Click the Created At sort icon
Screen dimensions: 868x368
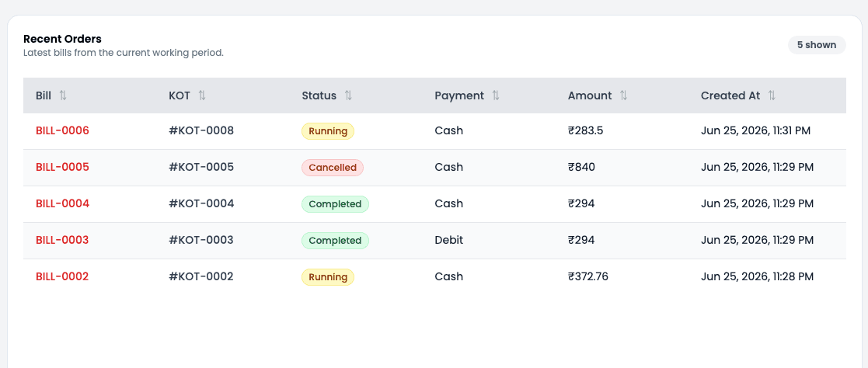point(772,95)
